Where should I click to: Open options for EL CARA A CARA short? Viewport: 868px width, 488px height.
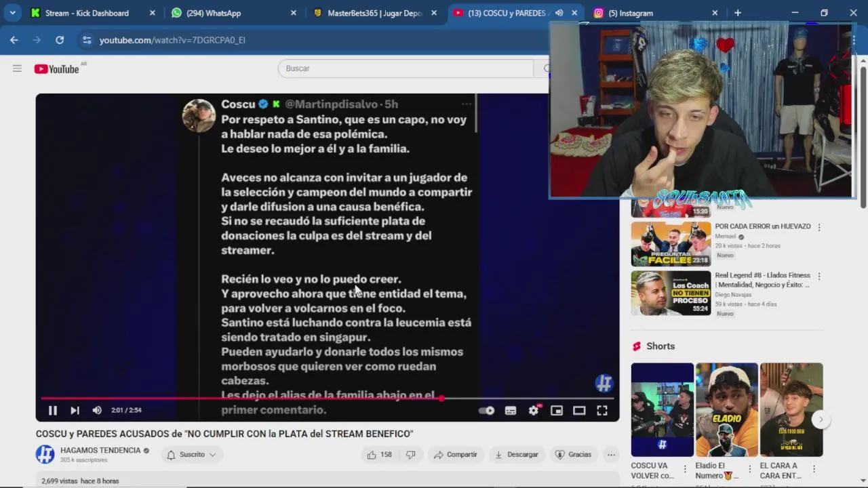pyautogui.click(x=814, y=469)
